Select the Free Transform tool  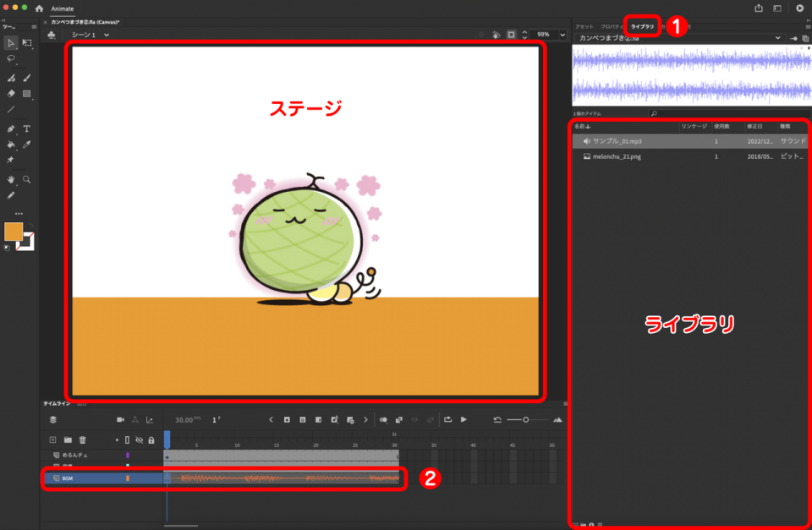[27, 43]
